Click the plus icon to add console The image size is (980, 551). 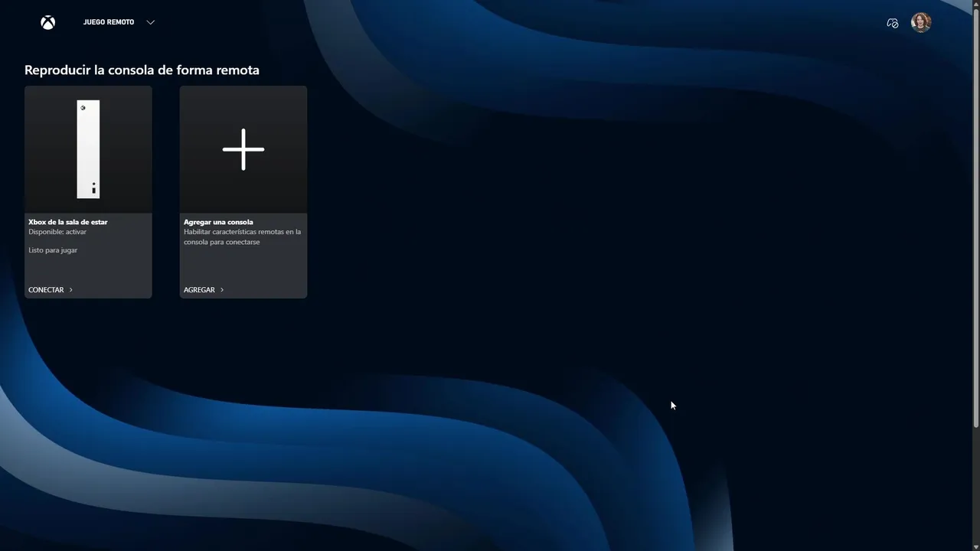point(243,149)
